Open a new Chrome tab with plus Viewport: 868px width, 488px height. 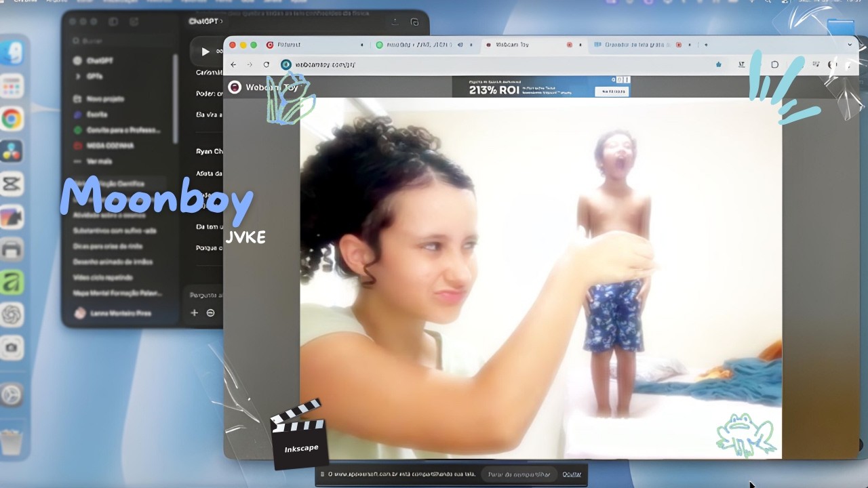click(706, 45)
